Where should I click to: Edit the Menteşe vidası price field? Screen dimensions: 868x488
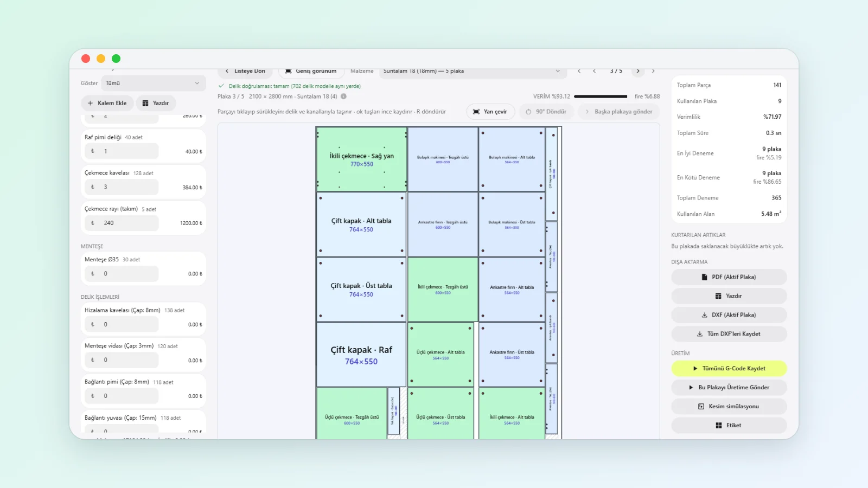pos(122,360)
